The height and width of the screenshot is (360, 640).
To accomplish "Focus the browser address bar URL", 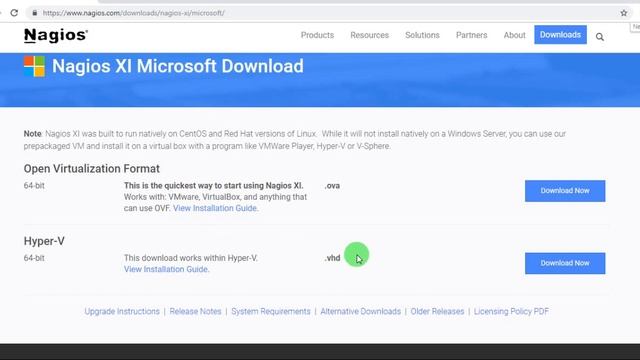I will [x=133, y=13].
